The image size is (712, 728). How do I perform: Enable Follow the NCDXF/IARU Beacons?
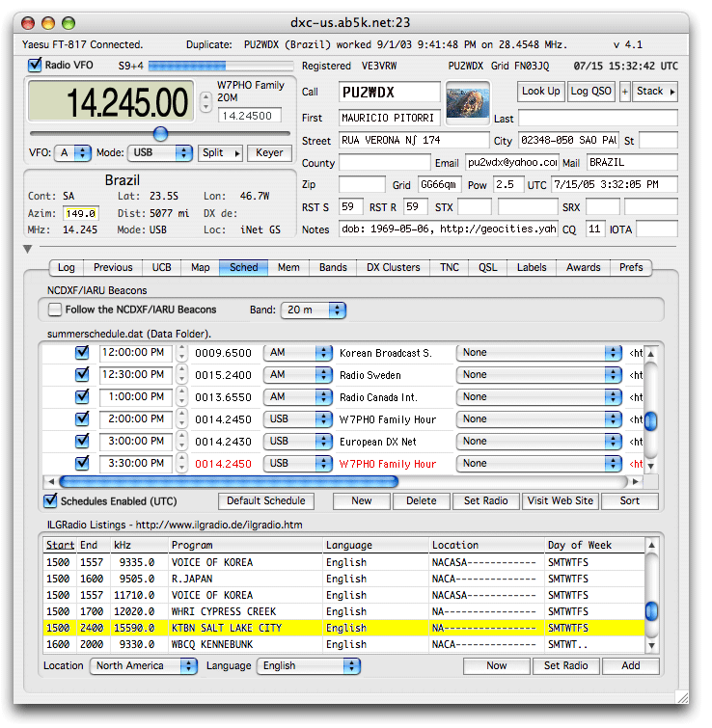coord(54,310)
